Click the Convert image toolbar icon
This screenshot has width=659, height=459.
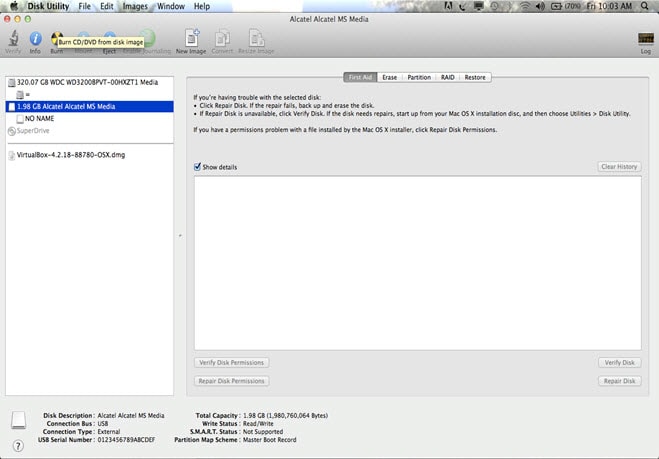222,38
